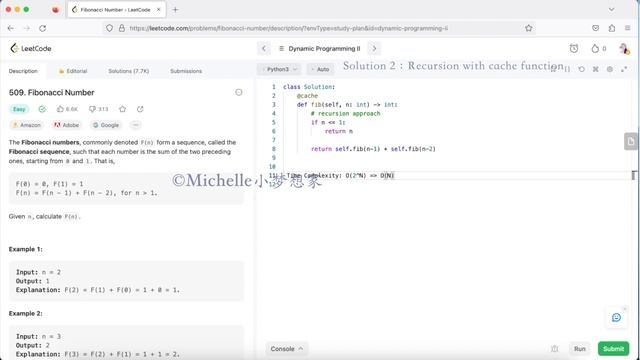Go to the previous problem in study plan
The width and height of the screenshot is (640, 360).
pyautogui.click(x=264, y=49)
